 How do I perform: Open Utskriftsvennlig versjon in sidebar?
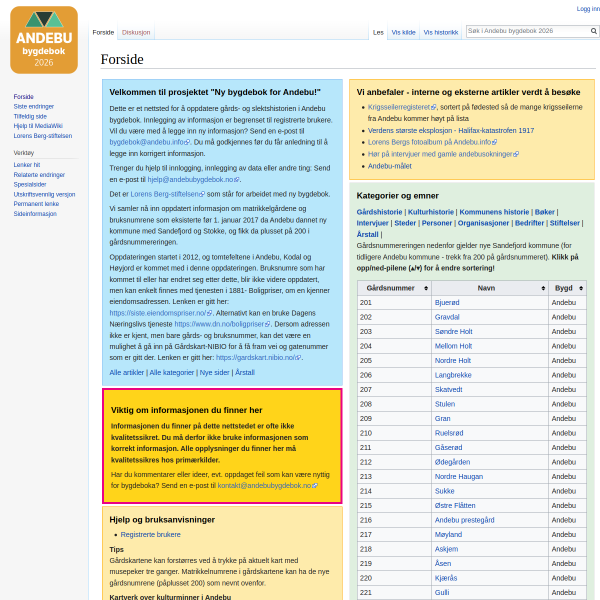pyautogui.click(x=44, y=194)
